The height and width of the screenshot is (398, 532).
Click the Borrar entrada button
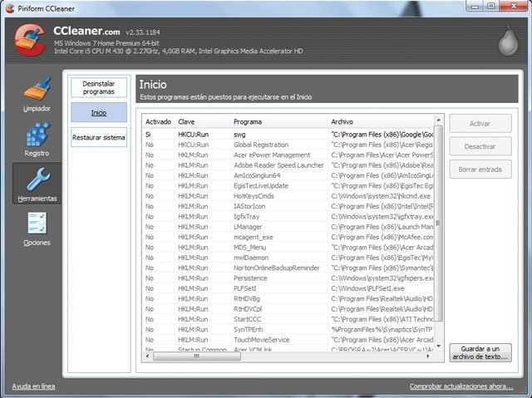click(480, 170)
